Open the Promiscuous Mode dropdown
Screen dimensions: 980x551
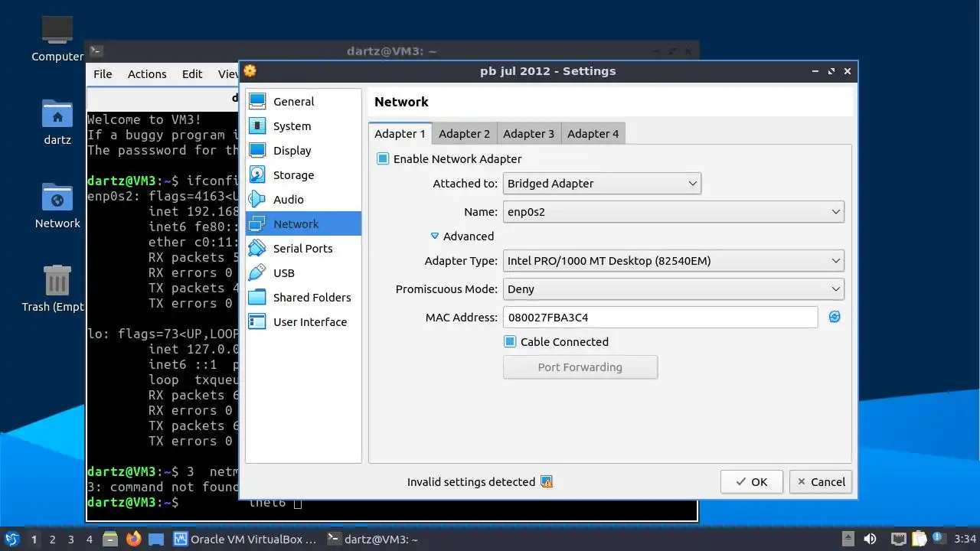tap(674, 289)
